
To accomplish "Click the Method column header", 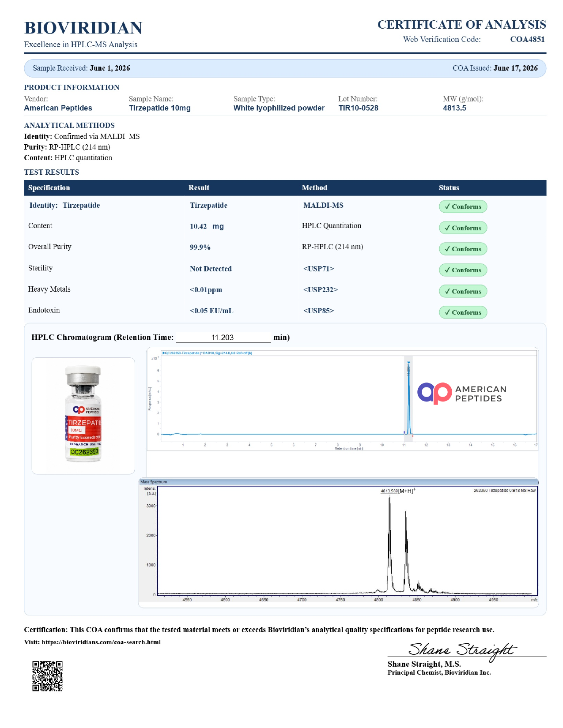I will (x=314, y=188).
